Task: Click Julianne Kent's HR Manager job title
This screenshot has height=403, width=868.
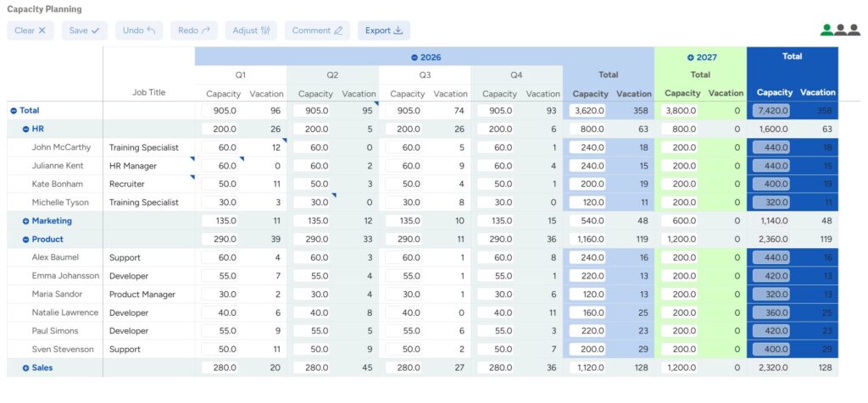Action: pyautogui.click(x=133, y=166)
